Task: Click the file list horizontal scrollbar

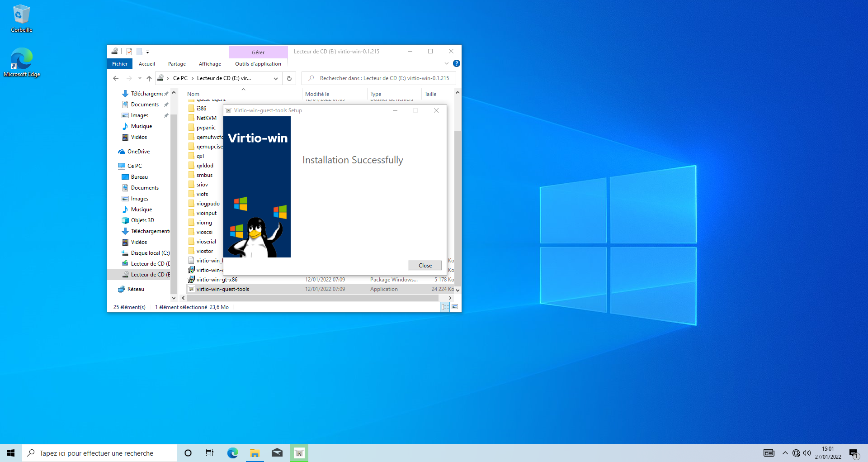Action: coord(312,298)
